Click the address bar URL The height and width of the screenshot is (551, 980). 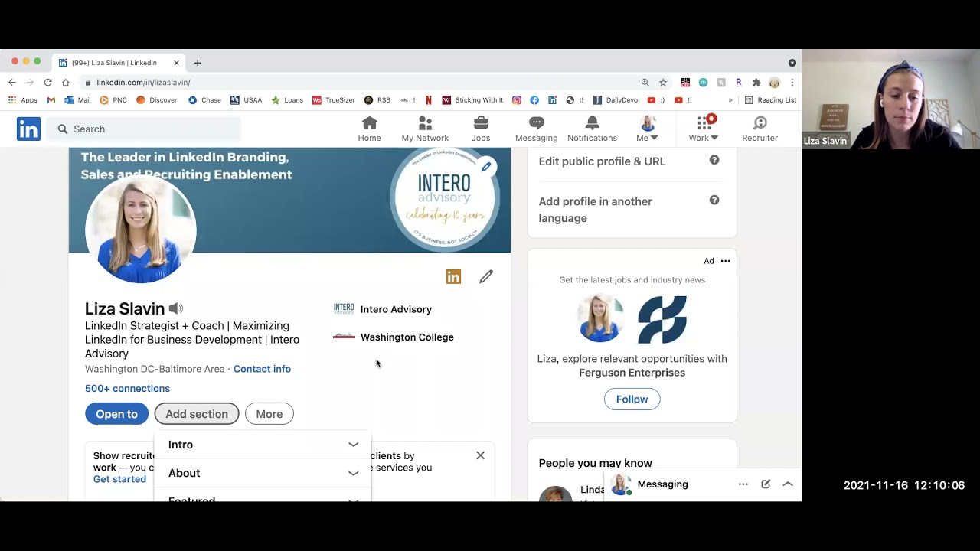click(x=143, y=82)
